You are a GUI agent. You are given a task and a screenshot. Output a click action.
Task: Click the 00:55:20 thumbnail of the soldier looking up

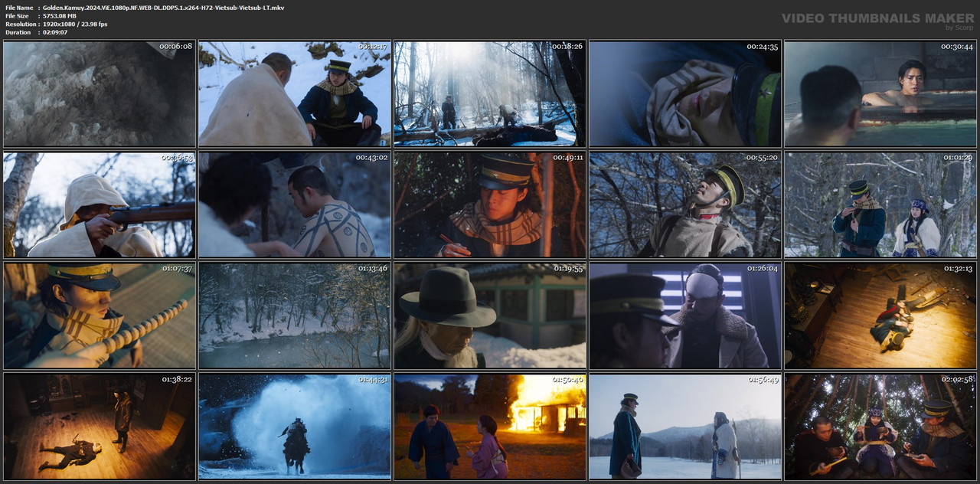point(685,204)
